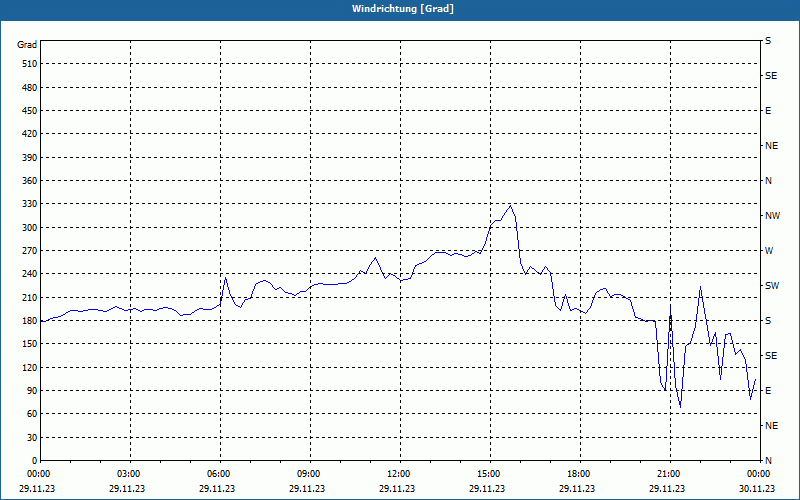Screen dimensions: 800x500
Task: Click the 15:00 time label
Action: pyautogui.click(x=490, y=474)
